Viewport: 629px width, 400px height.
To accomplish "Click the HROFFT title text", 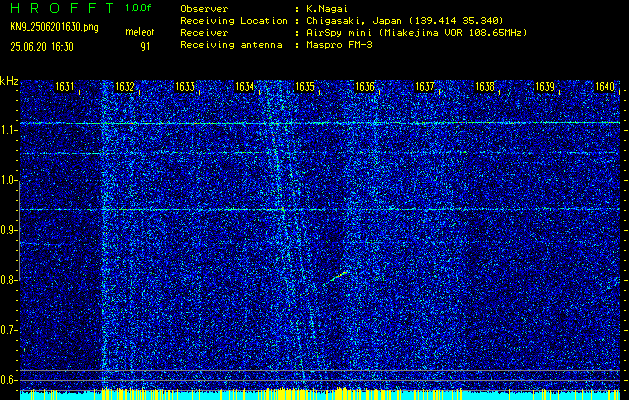I will pos(63,8).
